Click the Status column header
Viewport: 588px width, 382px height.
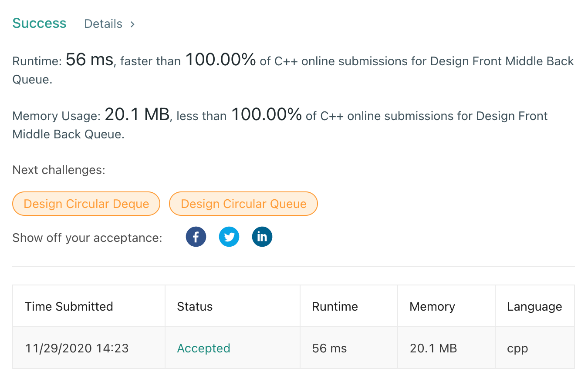pyautogui.click(x=195, y=306)
